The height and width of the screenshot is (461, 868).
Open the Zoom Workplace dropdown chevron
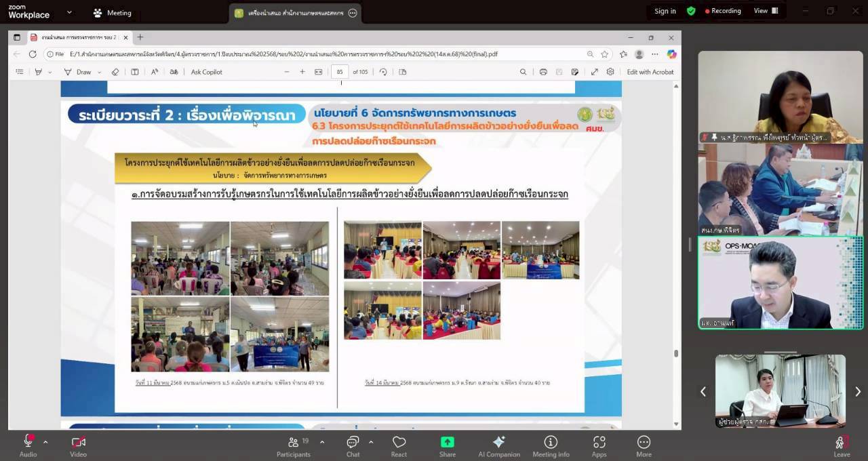pyautogui.click(x=70, y=12)
